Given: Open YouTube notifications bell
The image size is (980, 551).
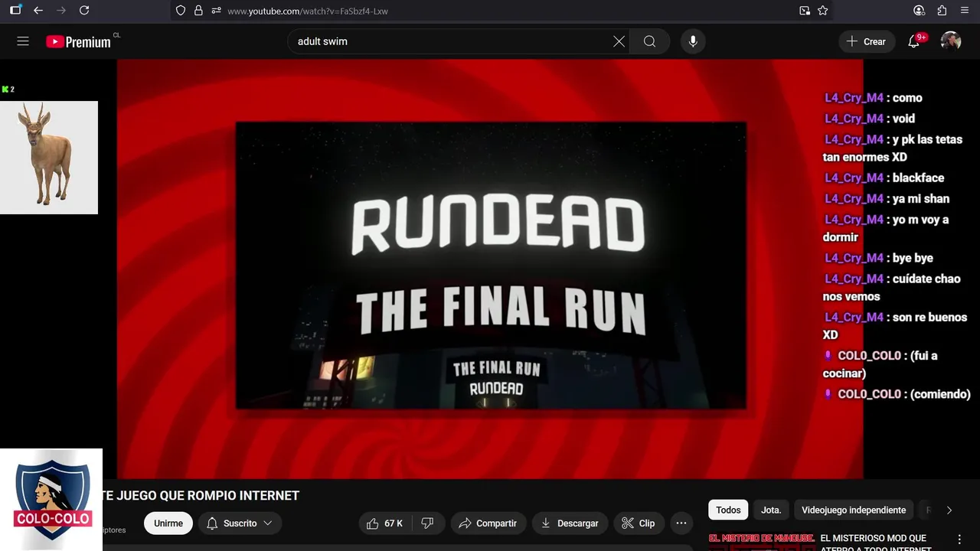Looking at the screenshot, I should (914, 41).
